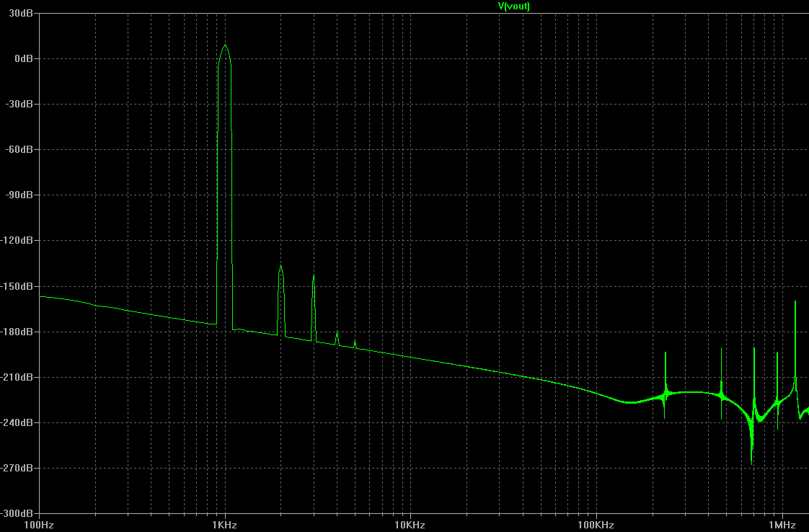
Task: Click the -210dB axis label
Action: coord(17,377)
